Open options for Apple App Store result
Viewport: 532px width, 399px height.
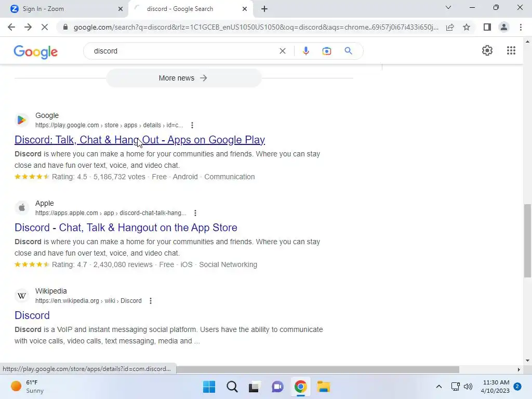195,213
